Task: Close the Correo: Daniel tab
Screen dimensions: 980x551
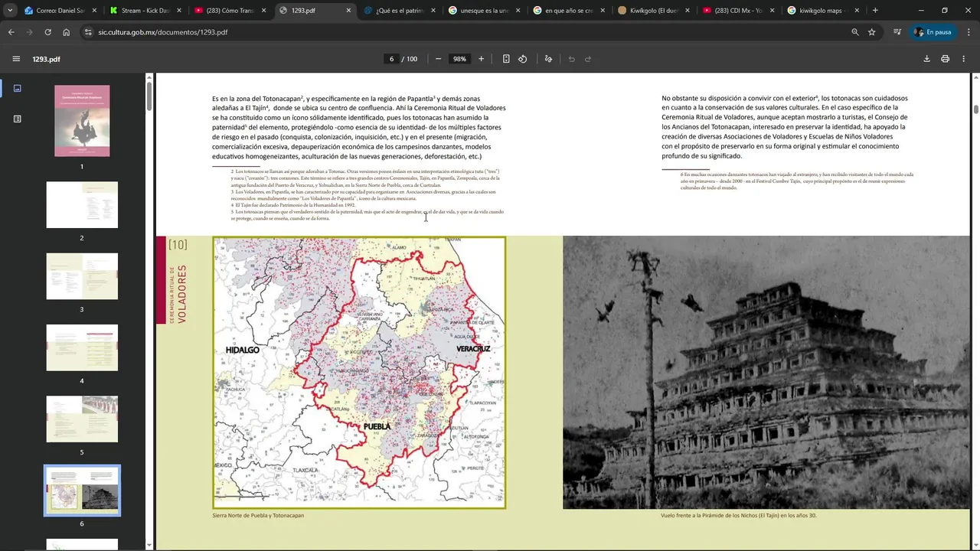Action: [x=95, y=11]
